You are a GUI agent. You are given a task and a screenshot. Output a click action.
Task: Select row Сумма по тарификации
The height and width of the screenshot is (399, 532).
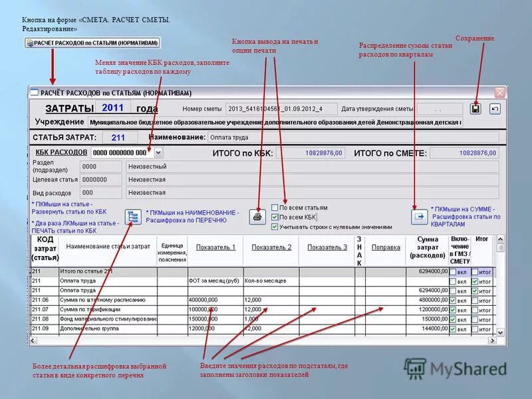108,309
